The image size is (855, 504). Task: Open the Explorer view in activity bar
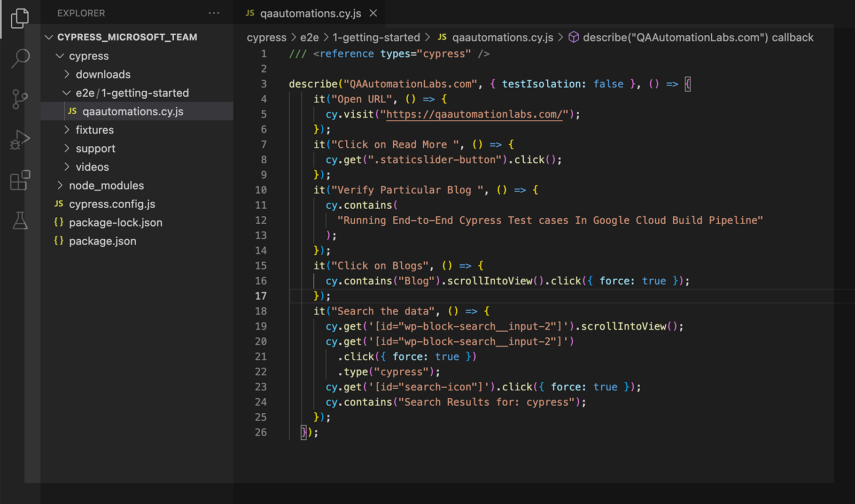(20, 18)
